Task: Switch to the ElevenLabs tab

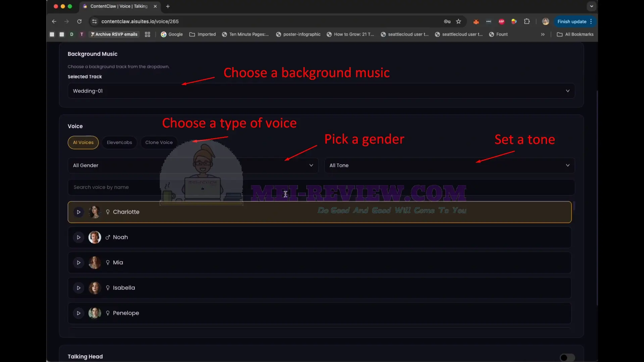Action: (119, 142)
